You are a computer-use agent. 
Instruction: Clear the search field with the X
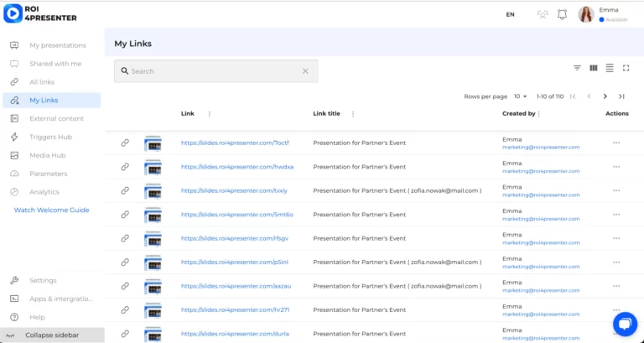(305, 71)
